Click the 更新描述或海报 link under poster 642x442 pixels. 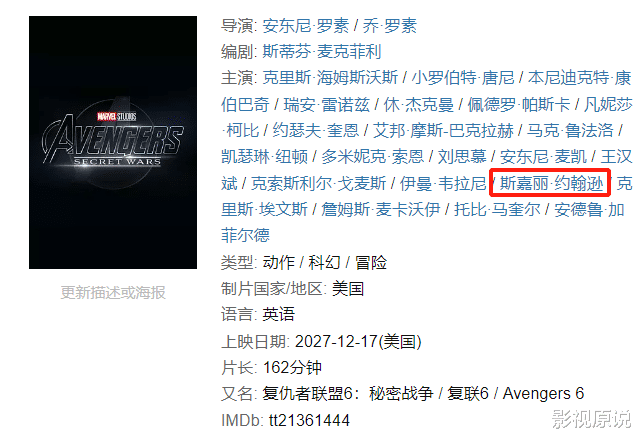pos(113,293)
